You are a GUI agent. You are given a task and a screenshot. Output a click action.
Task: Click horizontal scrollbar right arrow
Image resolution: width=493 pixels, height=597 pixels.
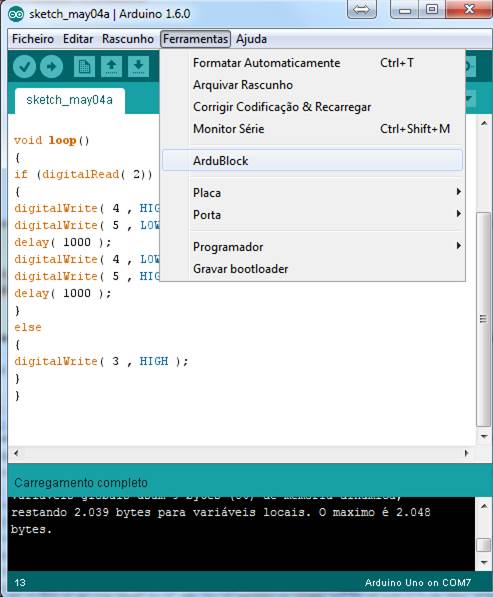467,453
